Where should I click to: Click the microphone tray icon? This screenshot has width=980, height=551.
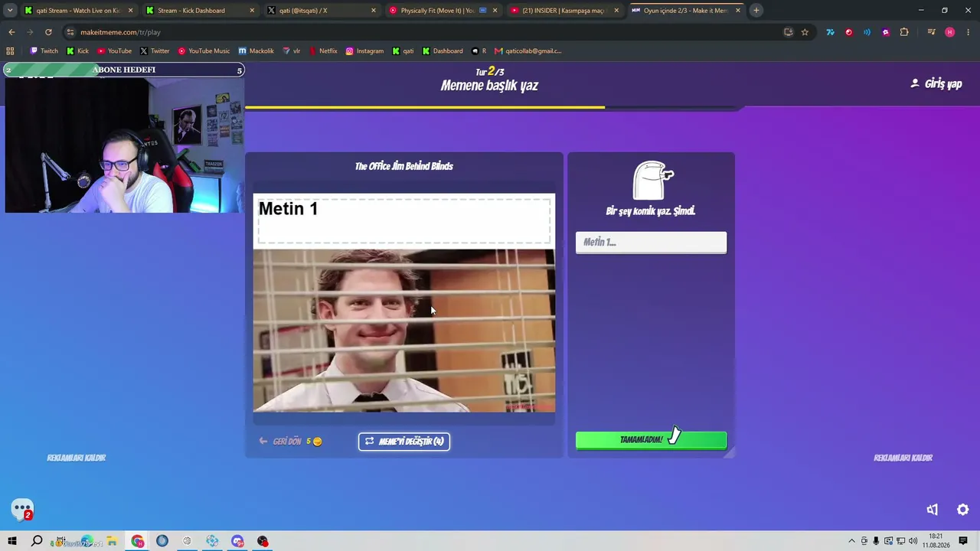876,541
